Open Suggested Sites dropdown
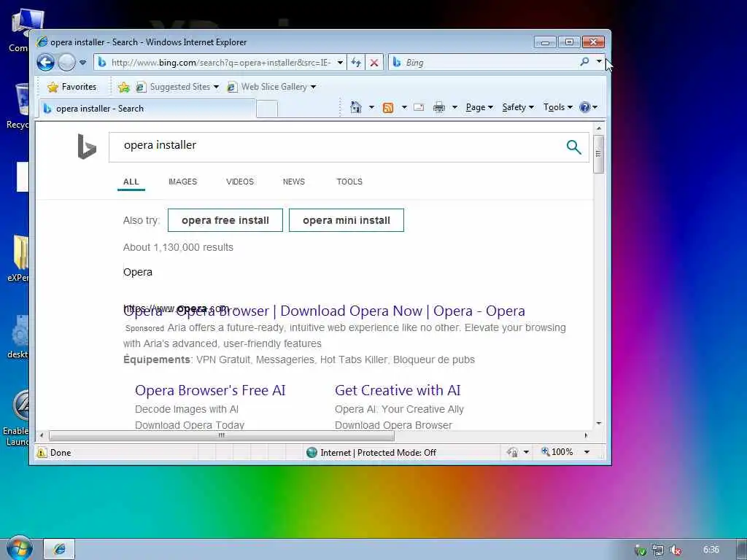The image size is (747, 560). point(177,87)
